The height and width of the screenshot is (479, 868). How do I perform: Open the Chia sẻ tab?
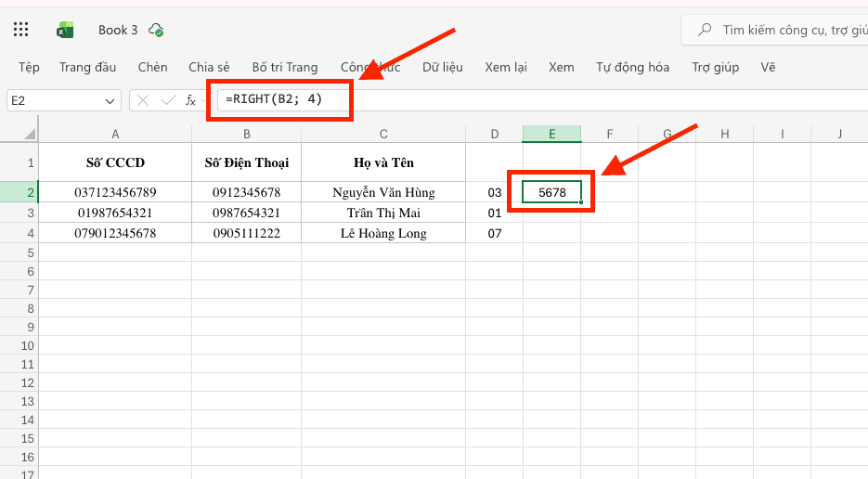click(209, 68)
